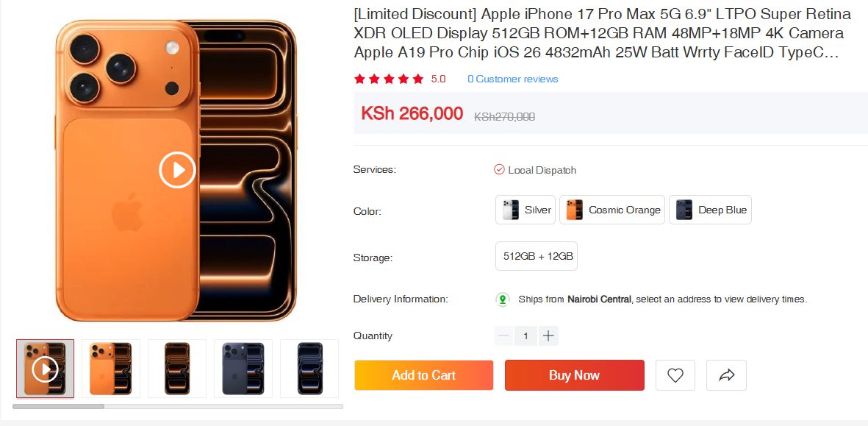
Task: Click the quantity input field
Action: pos(526,336)
